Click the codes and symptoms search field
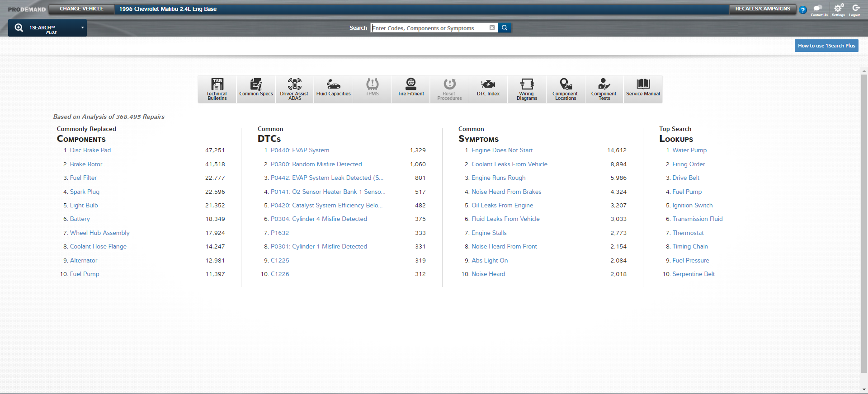The image size is (868, 394). point(429,28)
